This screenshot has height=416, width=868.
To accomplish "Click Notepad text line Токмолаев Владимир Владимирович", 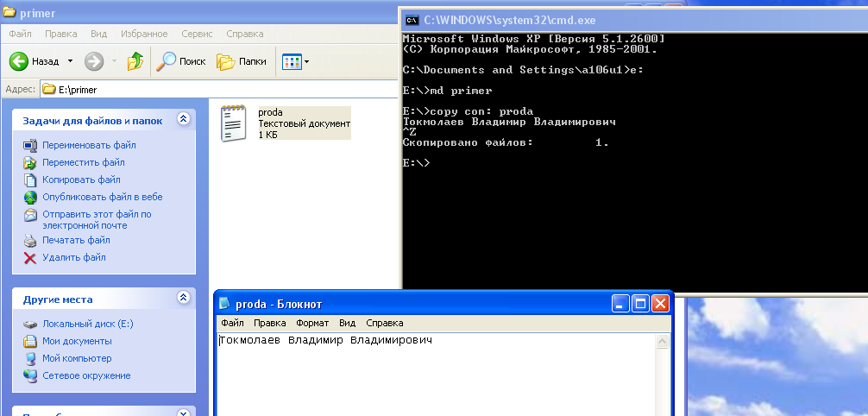I will click(326, 340).
